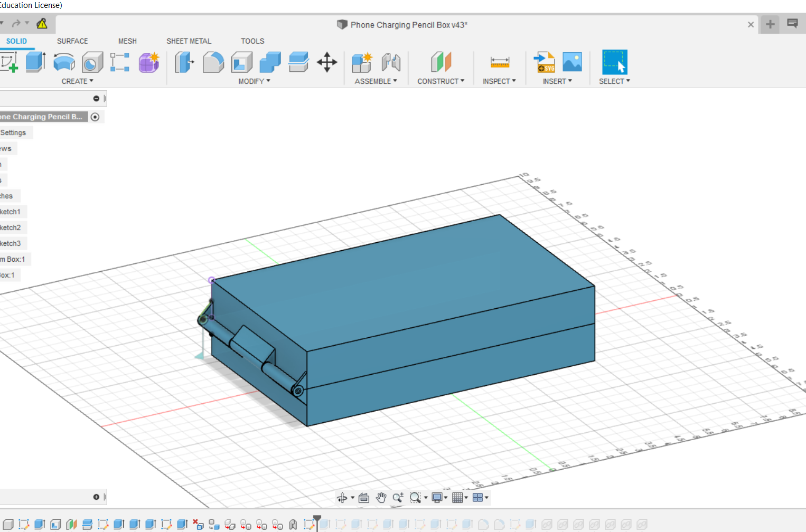
Task: Click the timeline position marker
Action: coord(317,519)
